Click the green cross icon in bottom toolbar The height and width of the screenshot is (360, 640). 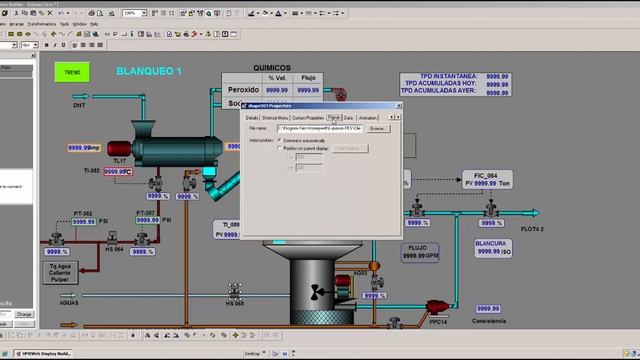coord(236,336)
